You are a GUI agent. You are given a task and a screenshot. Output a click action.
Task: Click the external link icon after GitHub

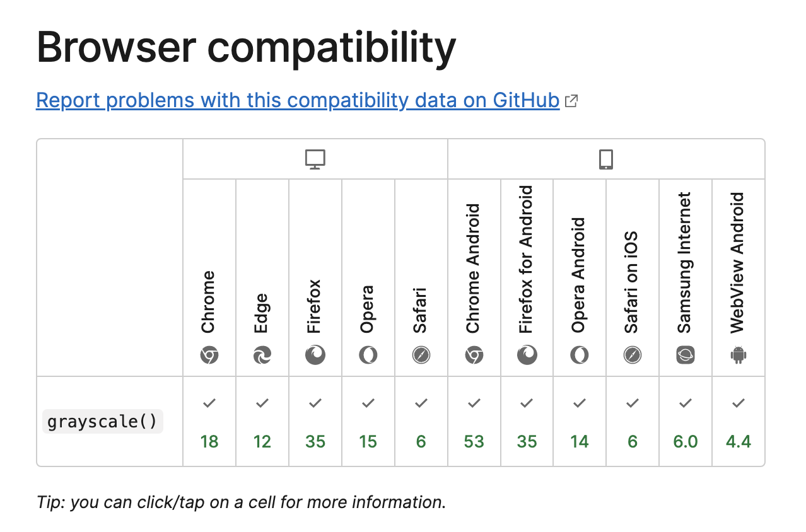point(571,101)
